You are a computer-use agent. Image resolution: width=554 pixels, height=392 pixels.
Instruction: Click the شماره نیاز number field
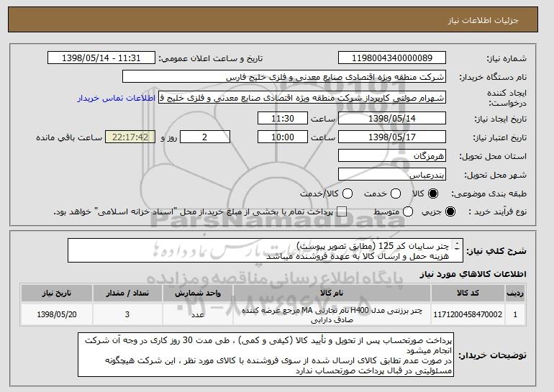pyautogui.click(x=392, y=58)
